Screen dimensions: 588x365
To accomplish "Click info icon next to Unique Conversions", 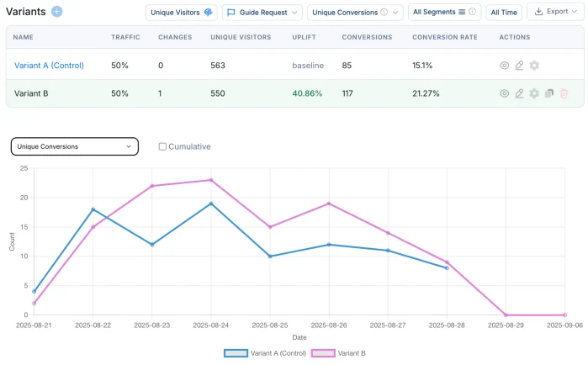I will click(384, 12).
